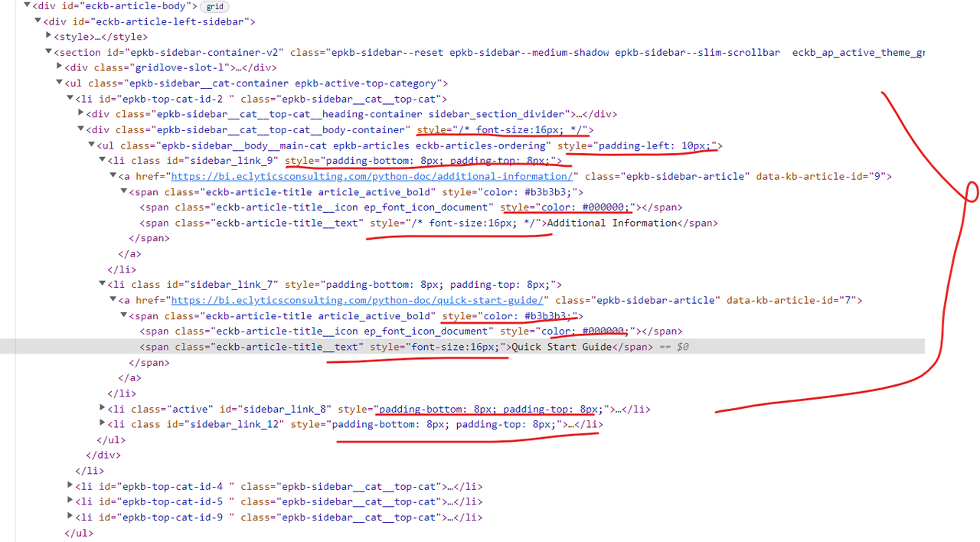
Task: Select the 'Additional Information' span text
Action: coord(612,223)
